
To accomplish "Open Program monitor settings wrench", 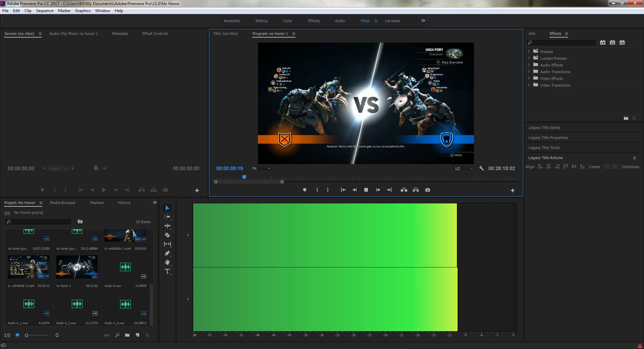I will pos(481,168).
